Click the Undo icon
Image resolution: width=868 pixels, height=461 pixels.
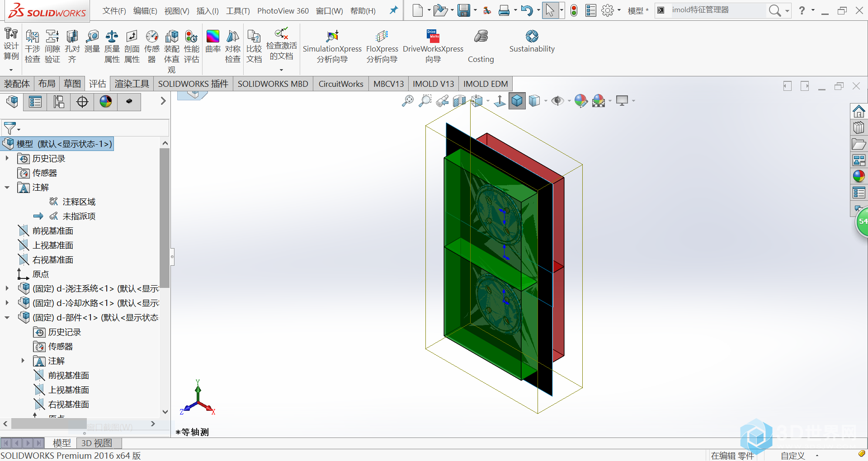[527, 10]
